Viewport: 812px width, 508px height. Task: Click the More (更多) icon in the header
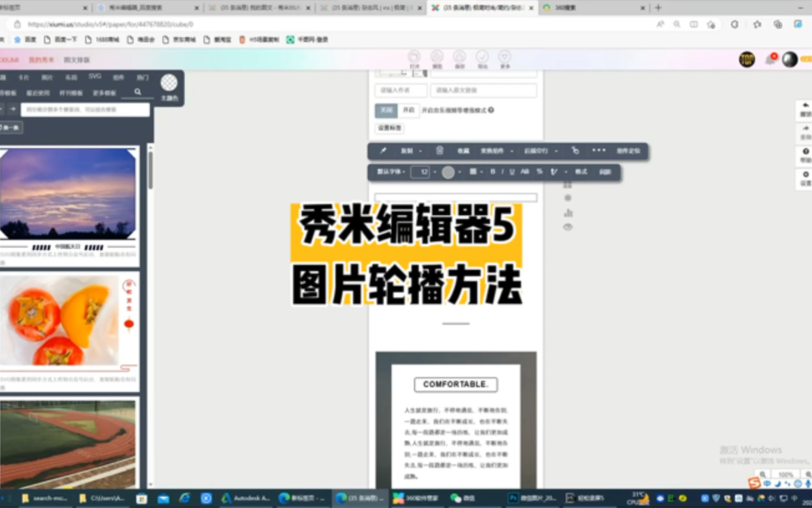(505, 57)
